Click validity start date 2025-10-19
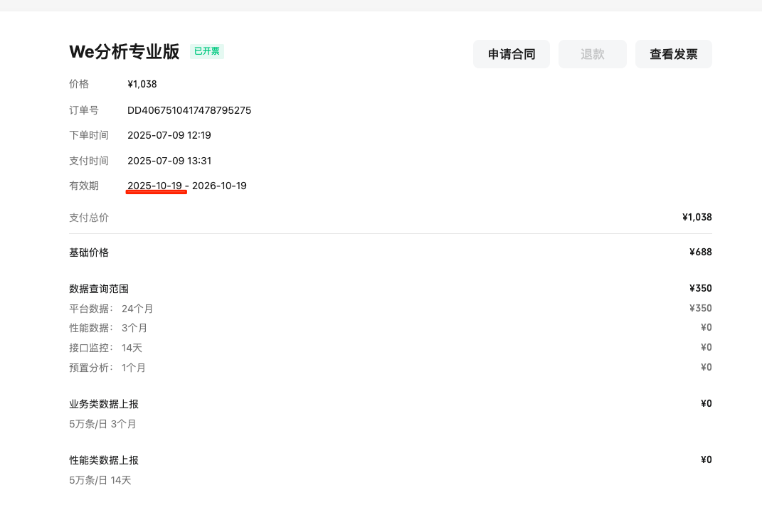The height and width of the screenshot is (532, 762). pos(154,186)
